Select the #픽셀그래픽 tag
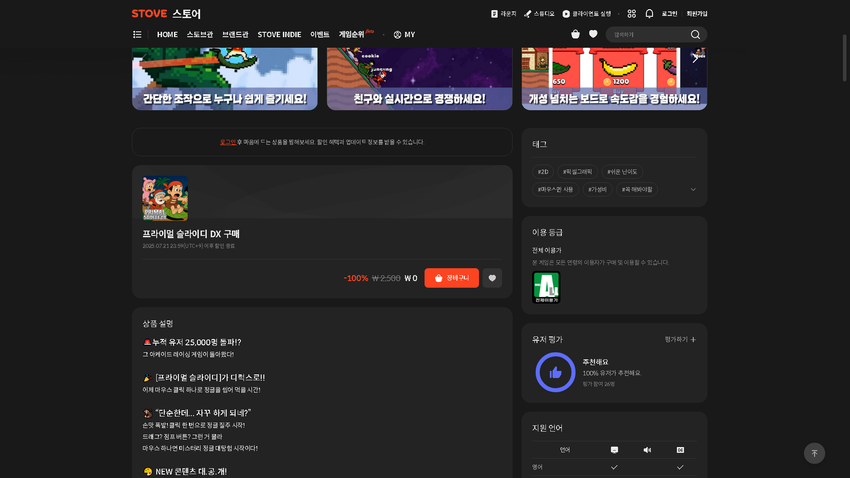The image size is (850, 478). (577, 172)
